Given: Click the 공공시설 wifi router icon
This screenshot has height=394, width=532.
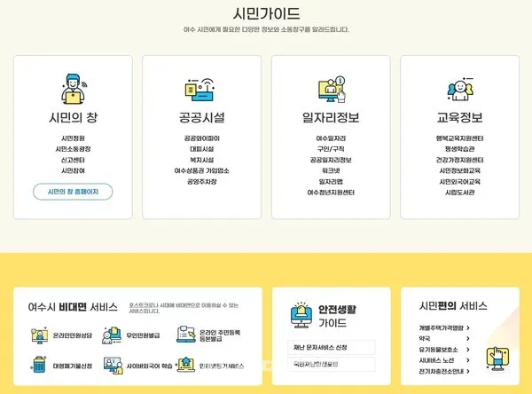Looking at the screenshot, I should (x=200, y=90).
